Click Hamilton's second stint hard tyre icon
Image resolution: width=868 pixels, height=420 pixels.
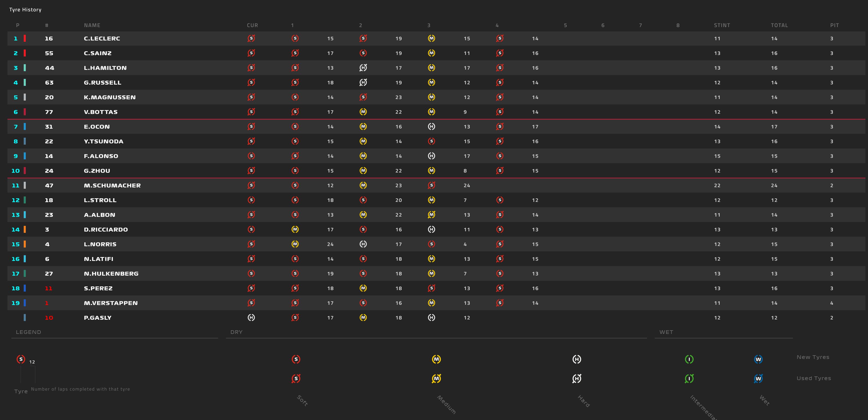pos(363,68)
